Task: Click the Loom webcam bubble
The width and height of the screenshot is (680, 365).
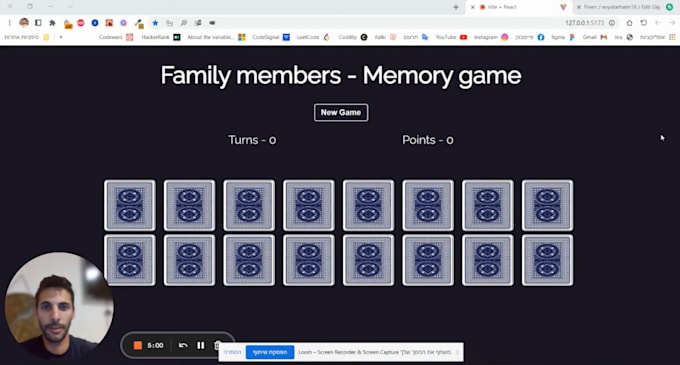Action: point(59,306)
